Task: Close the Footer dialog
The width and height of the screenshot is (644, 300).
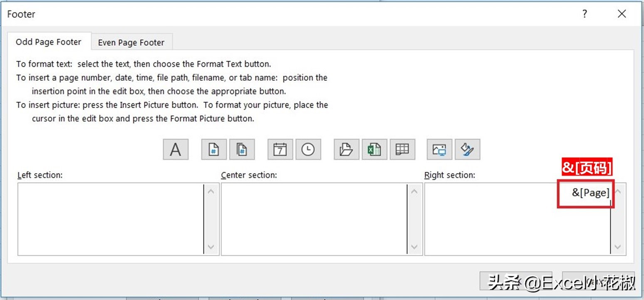Action: click(x=622, y=14)
